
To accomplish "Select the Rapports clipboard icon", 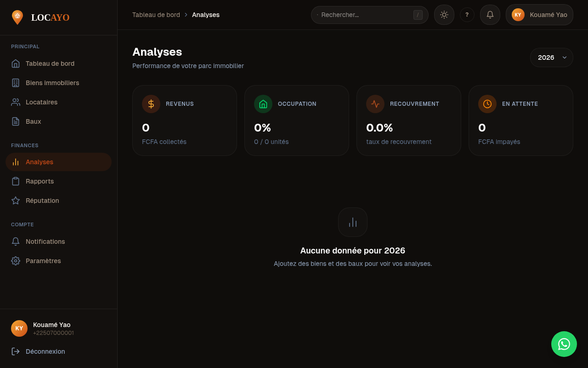I will (x=15, y=181).
